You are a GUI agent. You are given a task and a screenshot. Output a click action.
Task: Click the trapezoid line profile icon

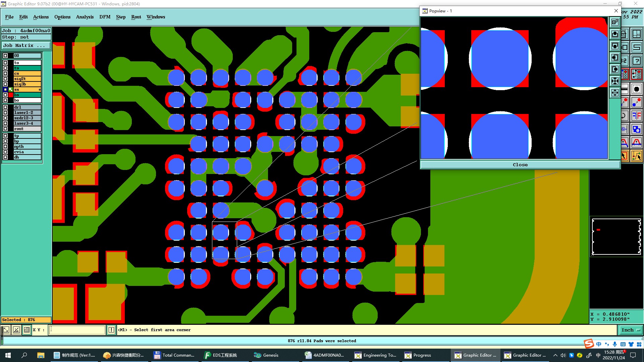click(637, 143)
